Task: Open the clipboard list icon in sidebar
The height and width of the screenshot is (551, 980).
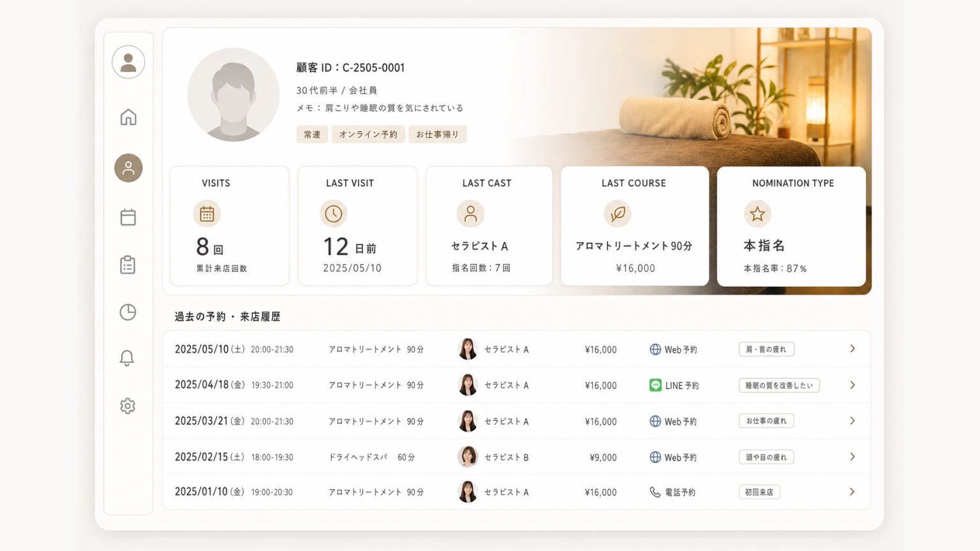Action: 128,265
